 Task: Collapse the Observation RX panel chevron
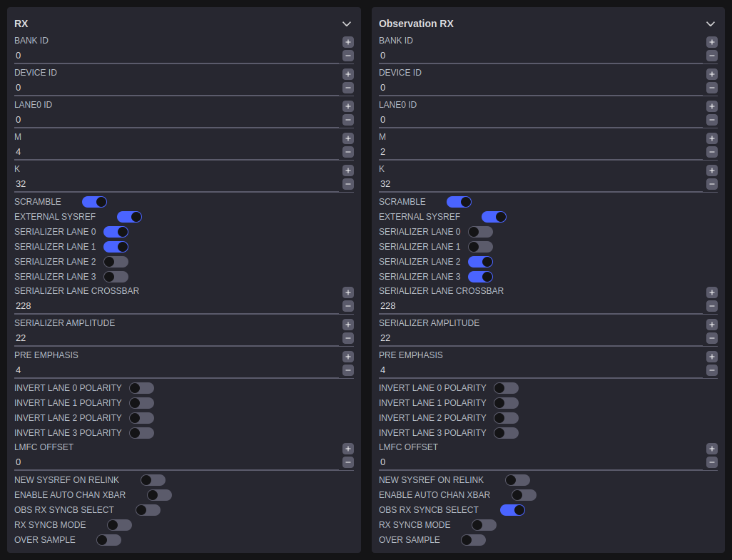point(711,24)
